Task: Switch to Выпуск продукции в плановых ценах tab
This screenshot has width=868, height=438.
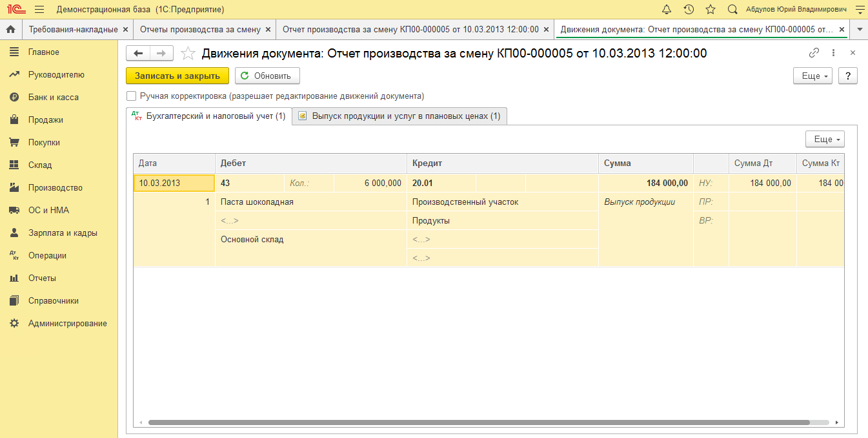Action: point(399,116)
